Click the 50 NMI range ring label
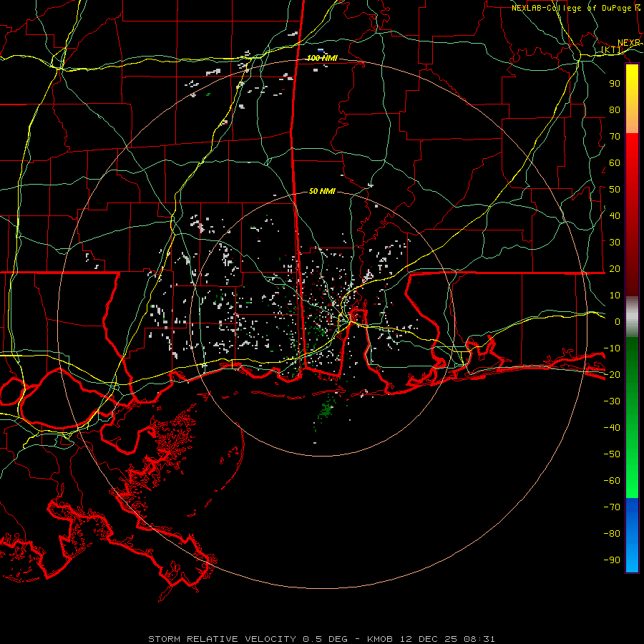The height and width of the screenshot is (644, 644). click(x=322, y=191)
